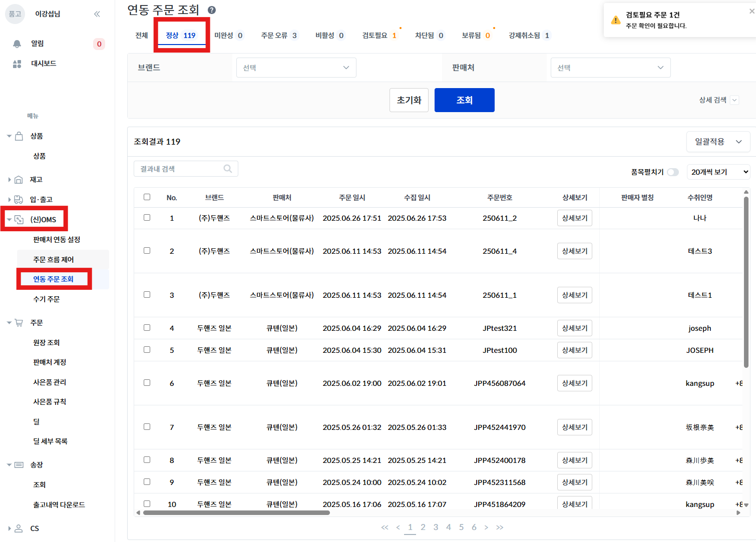Go to the next results page
The height and width of the screenshot is (542, 756).
point(486,527)
